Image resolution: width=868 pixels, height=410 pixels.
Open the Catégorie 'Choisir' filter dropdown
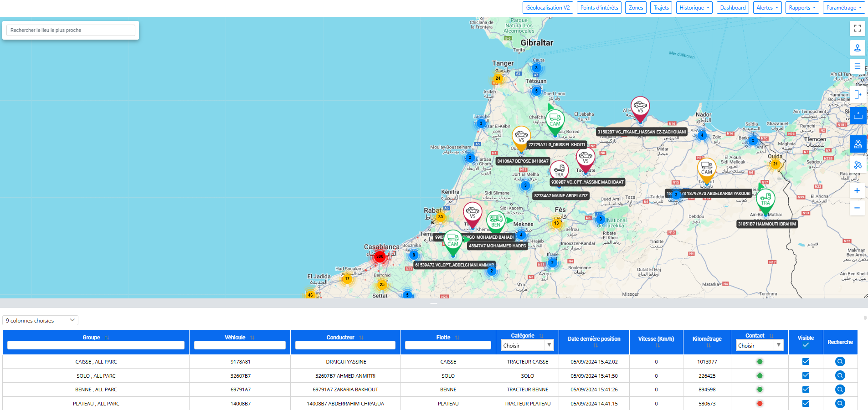click(x=527, y=345)
